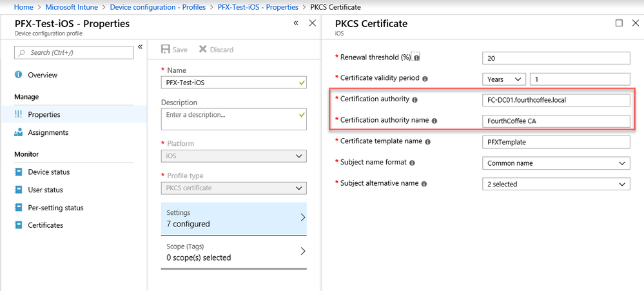Click the Certification authority name field

click(x=556, y=121)
